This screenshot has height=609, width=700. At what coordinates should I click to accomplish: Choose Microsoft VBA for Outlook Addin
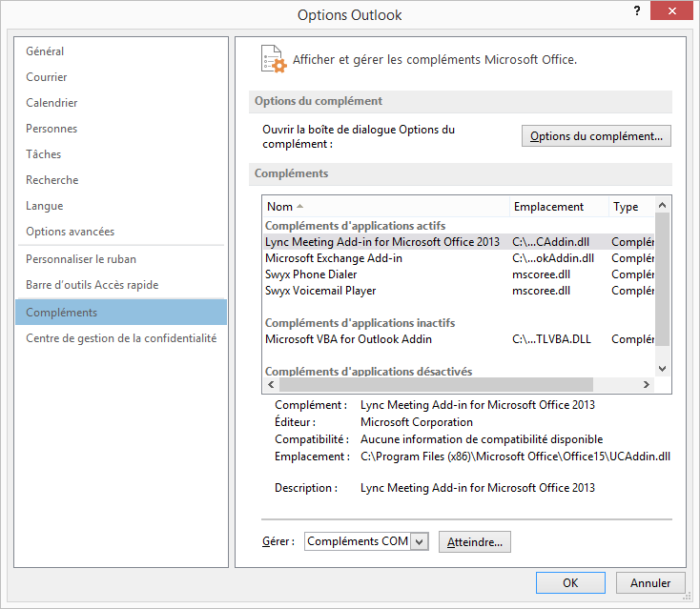tap(348, 339)
